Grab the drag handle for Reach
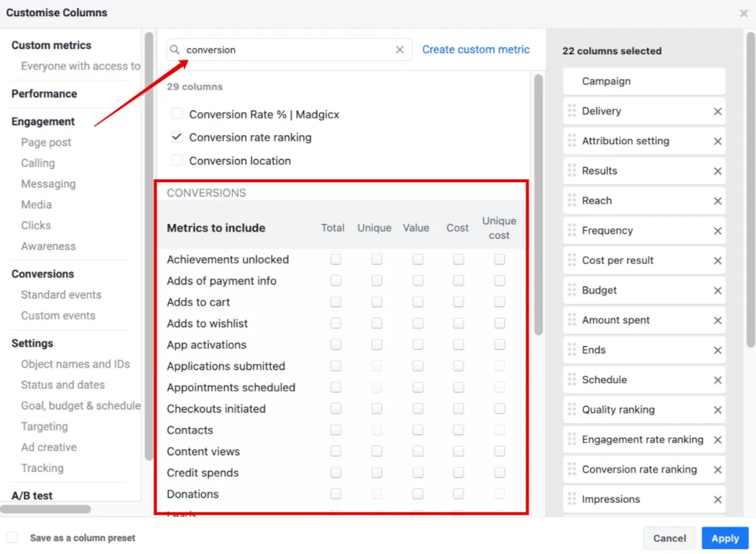Image resolution: width=756 pixels, height=554 pixels. [572, 201]
